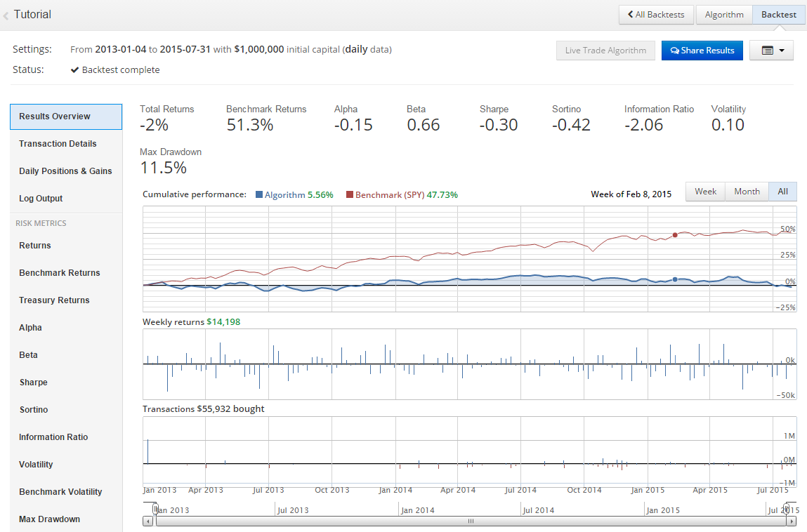Set chart range to Week
Screen dimensions: 807x532
pos(705,192)
